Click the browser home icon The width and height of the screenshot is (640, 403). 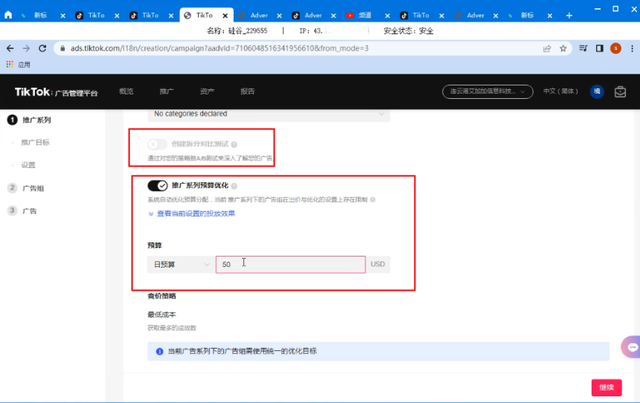click(x=8, y=15)
